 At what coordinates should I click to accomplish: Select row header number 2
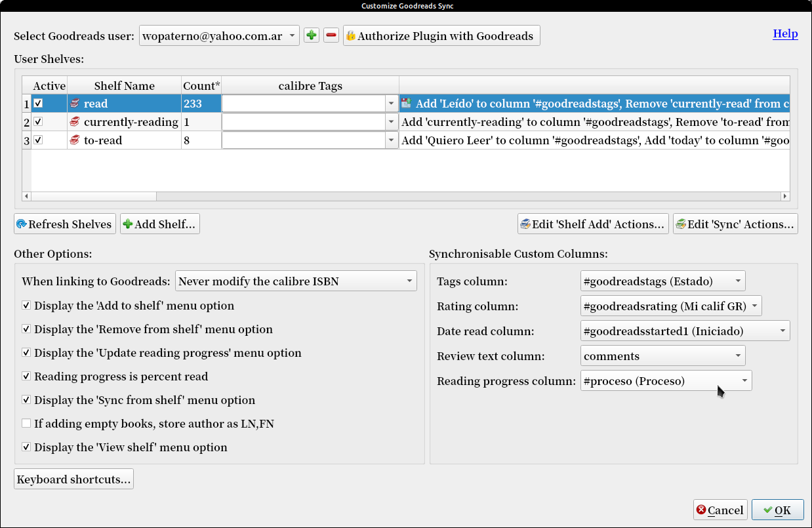pos(27,122)
